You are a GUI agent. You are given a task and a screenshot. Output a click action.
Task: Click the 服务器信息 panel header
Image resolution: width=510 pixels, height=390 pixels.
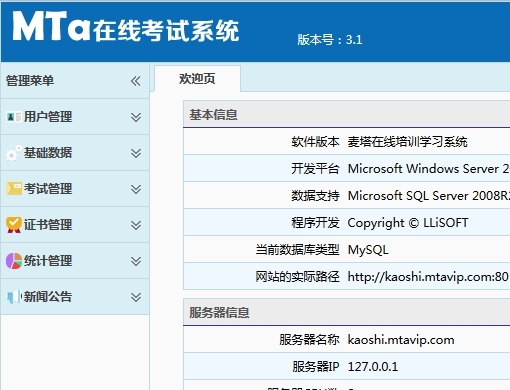point(347,312)
